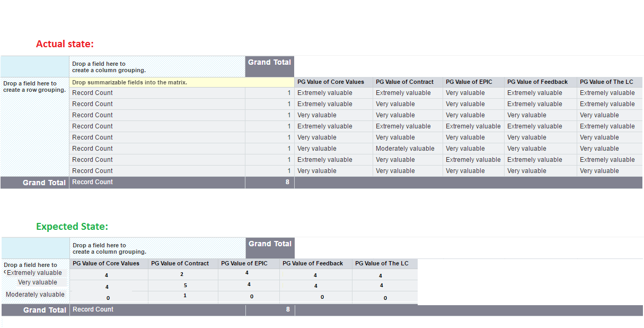Click 'Very valuable' row label in Expected State

38,282
